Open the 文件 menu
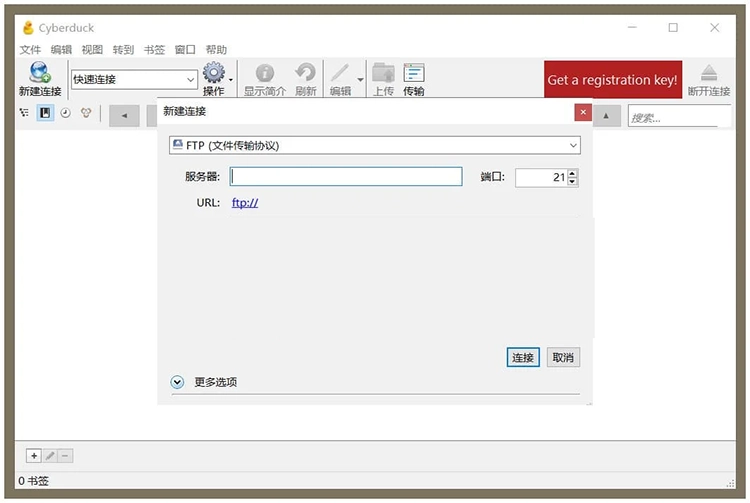The image size is (750, 503). 30,49
